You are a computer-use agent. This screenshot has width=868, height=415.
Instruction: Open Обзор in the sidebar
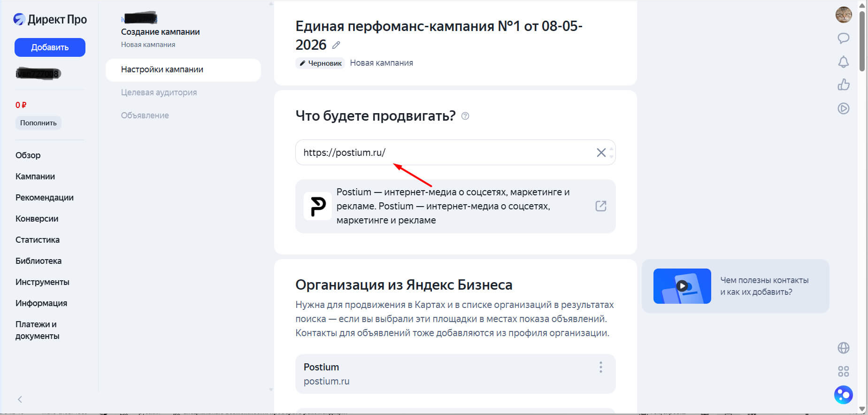(28, 155)
